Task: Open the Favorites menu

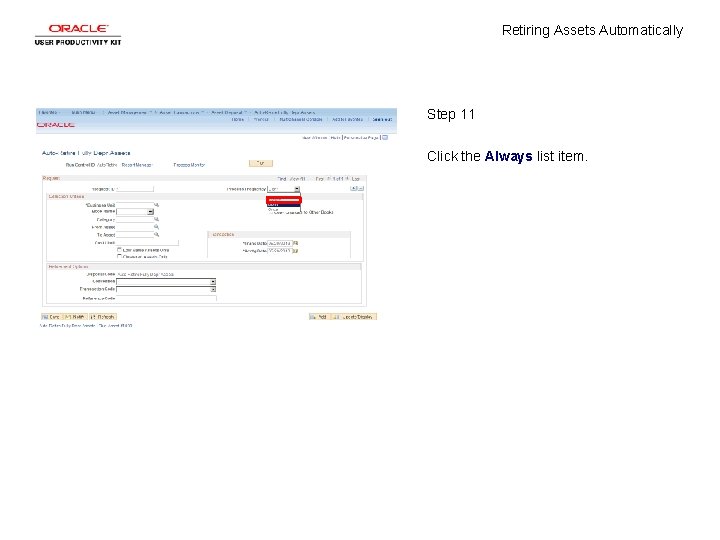Action: [x=48, y=112]
